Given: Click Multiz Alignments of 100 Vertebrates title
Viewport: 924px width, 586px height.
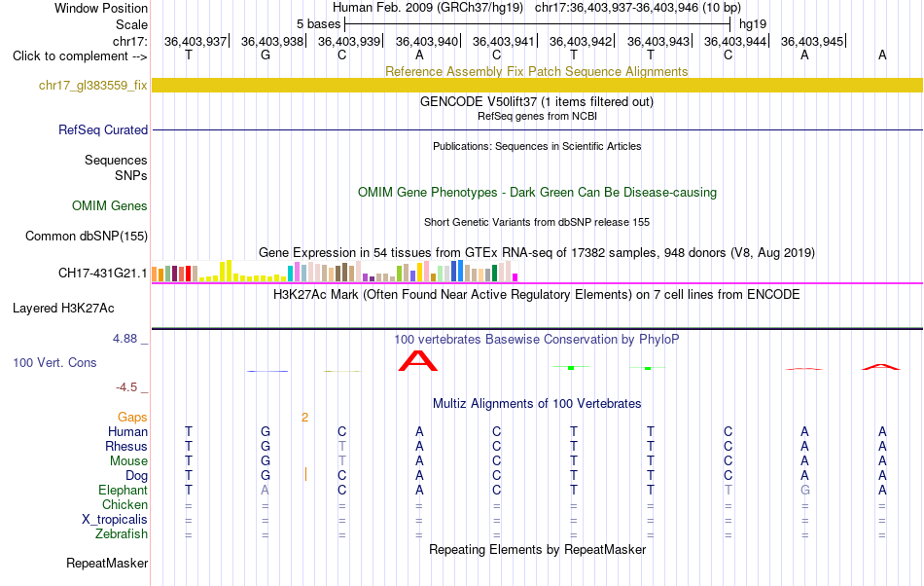Looking at the screenshot, I should coord(537,403).
